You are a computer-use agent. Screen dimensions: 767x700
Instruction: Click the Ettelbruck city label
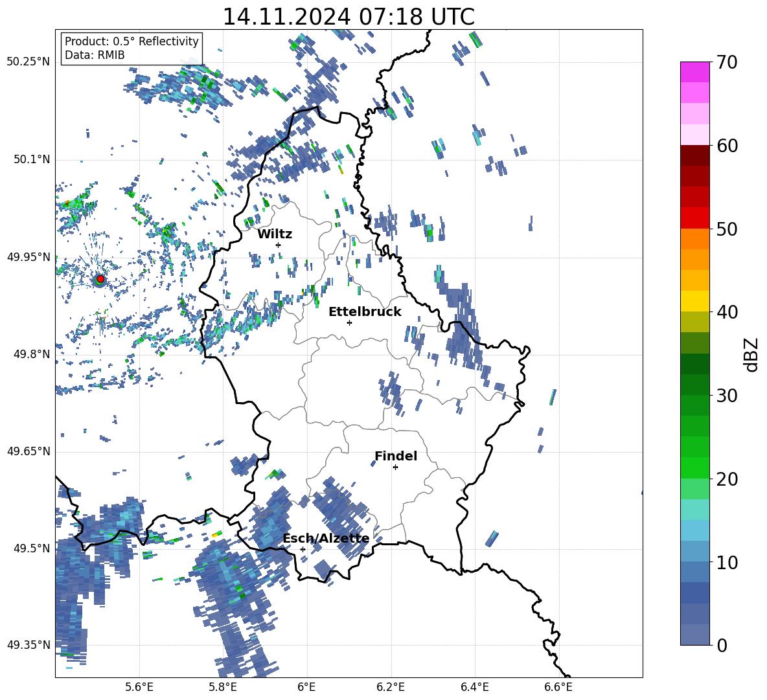(365, 312)
